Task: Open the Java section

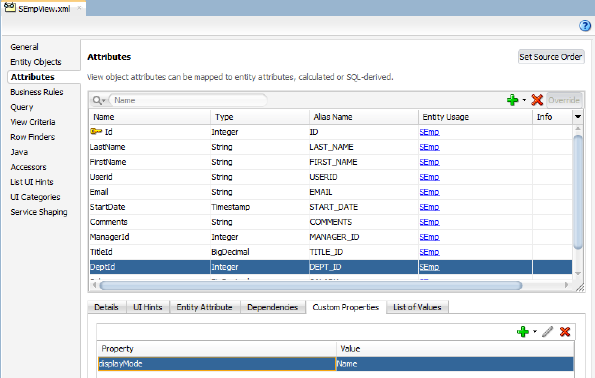Action: (x=19, y=152)
